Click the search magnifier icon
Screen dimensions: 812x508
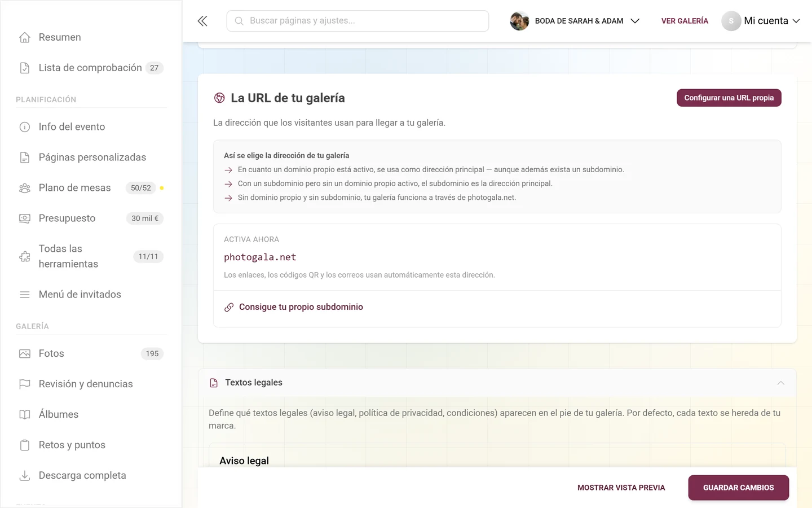[x=239, y=21]
